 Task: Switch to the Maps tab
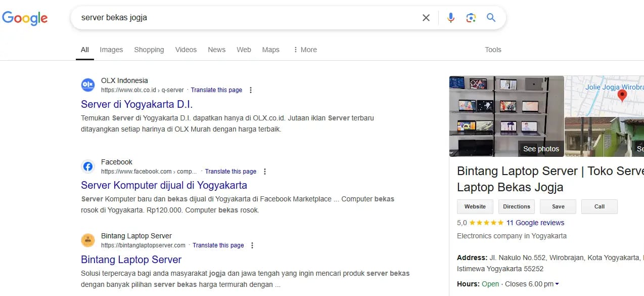271,50
